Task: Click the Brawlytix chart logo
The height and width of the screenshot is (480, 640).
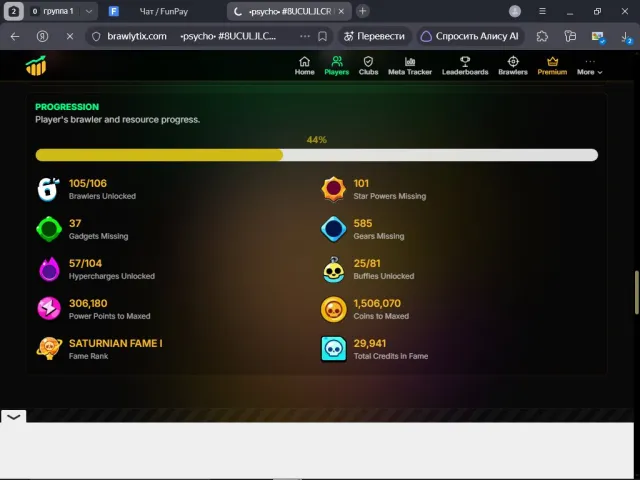Action: (x=36, y=66)
